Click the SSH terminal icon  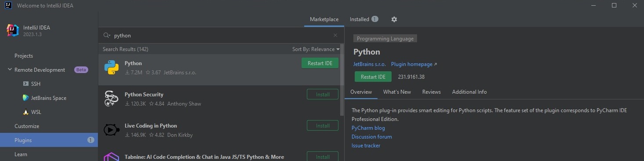click(x=25, y=84)
